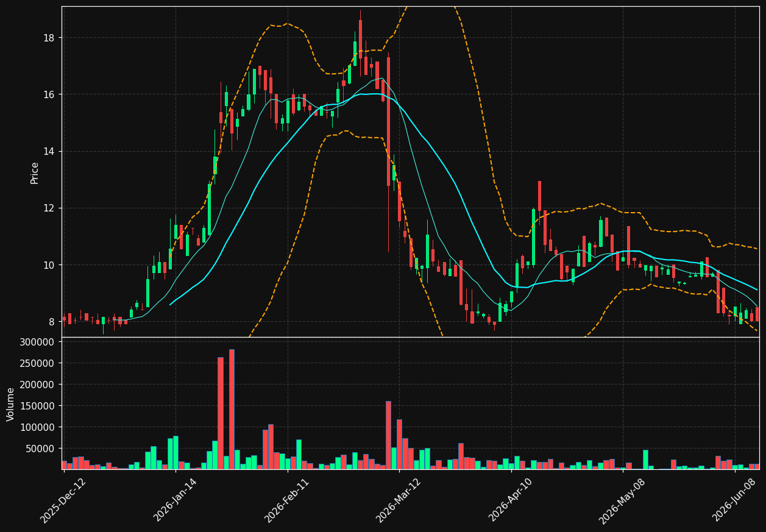Image resolution: width=766 pixels, height=532 pixels.
Task: Click the volume tick label 250000
Action: point(38,363)
